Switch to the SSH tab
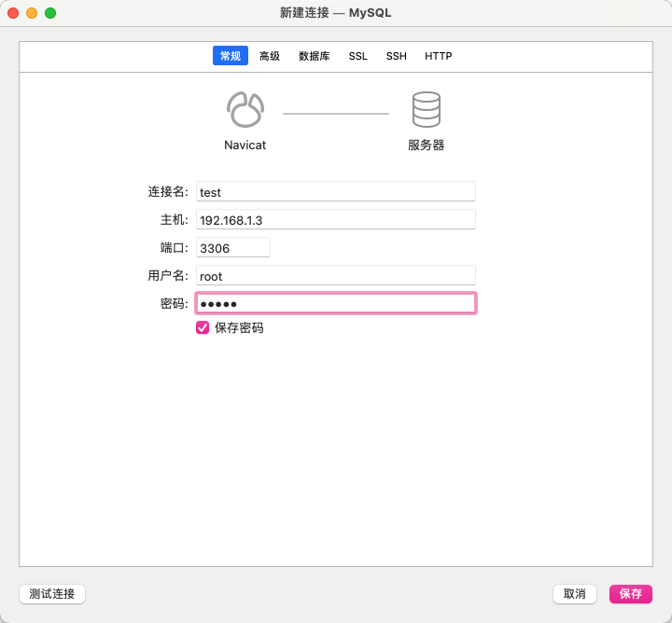 pos(396,56)
